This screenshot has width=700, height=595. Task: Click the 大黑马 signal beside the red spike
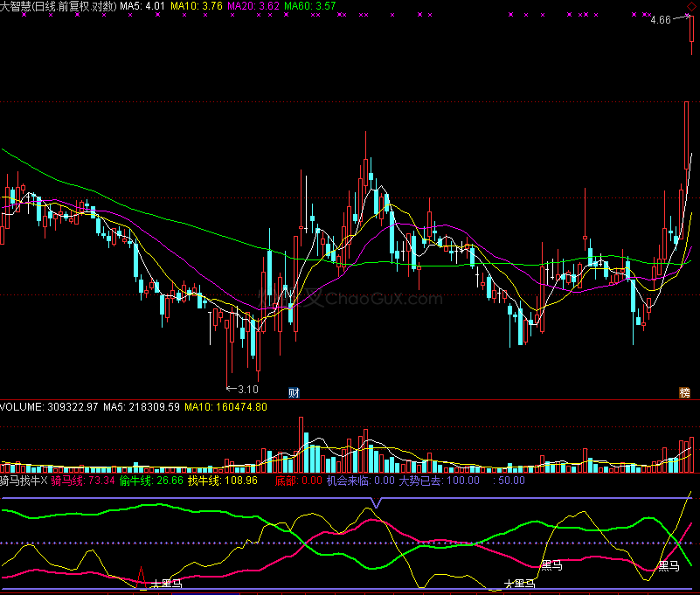(x=167, y=584)
